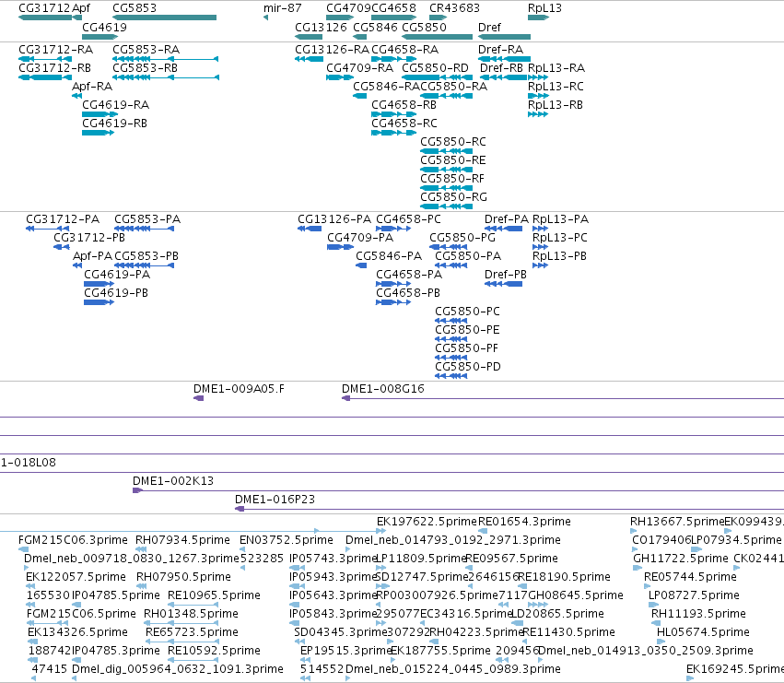
Task: Click the Dref gene bar glyph
Action: [x=504, y=37]
